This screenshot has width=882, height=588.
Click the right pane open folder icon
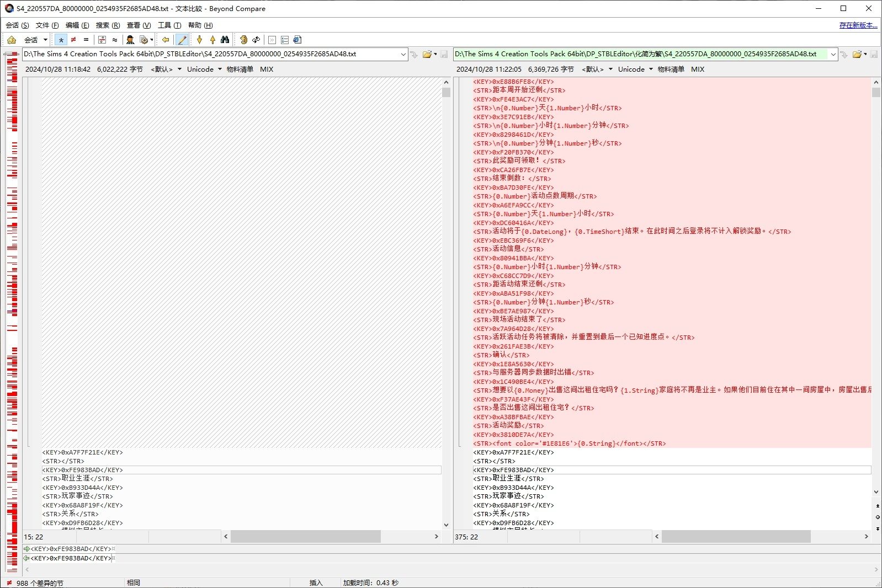(x=857, y=54)
